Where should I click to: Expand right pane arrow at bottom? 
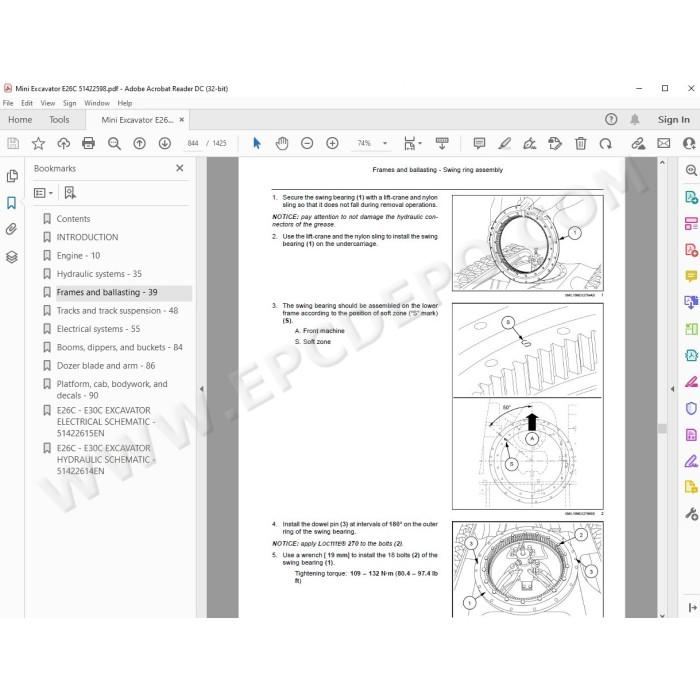[692, 607]
